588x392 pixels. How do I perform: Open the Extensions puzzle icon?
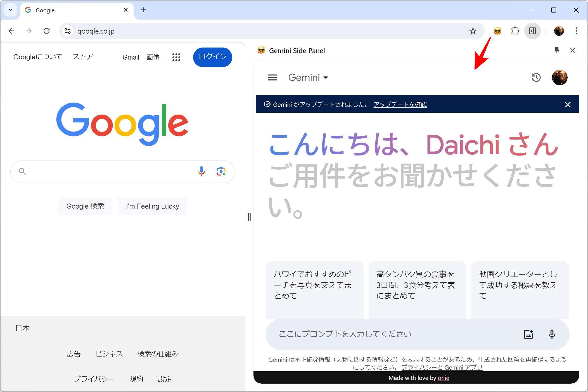515,31
